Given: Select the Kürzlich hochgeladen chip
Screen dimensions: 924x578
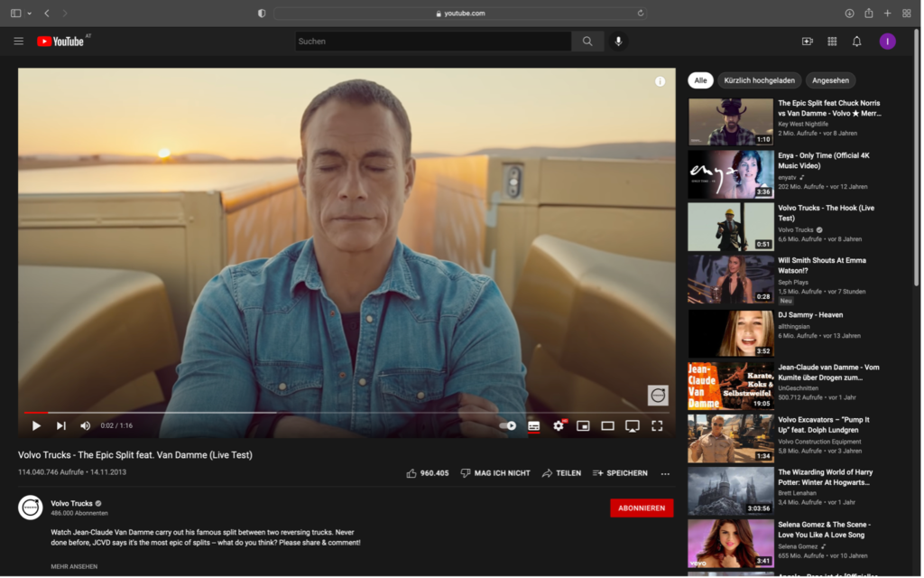Looking at the screenshot, I should (x=760, y=80).
